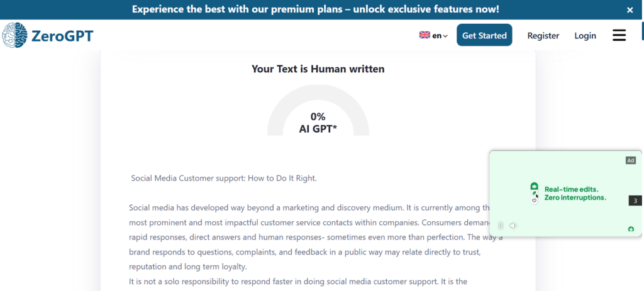Pause the video ad
The width and height of the screenshot is (644, 291).
pyautogui.click(x=501, y=226)
